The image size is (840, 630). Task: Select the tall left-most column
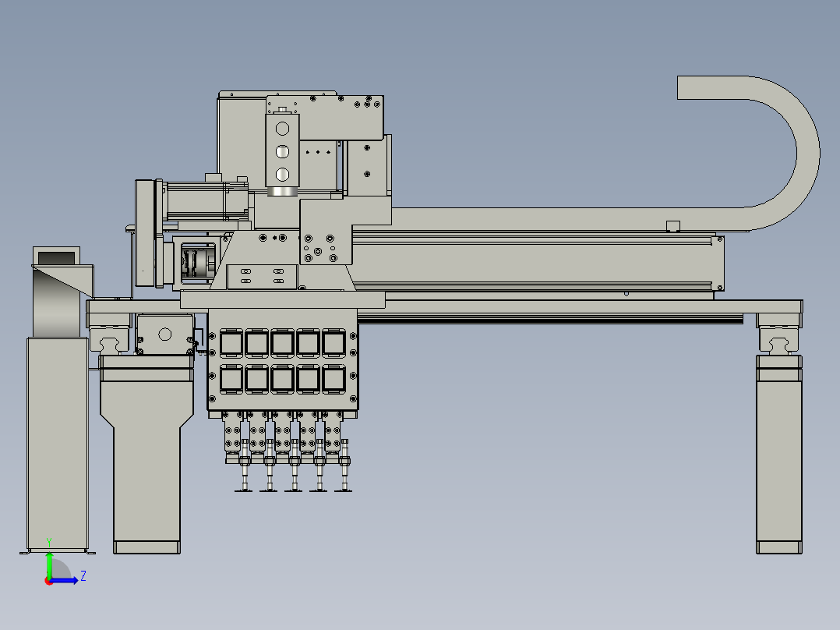click(x=58, y=444)
